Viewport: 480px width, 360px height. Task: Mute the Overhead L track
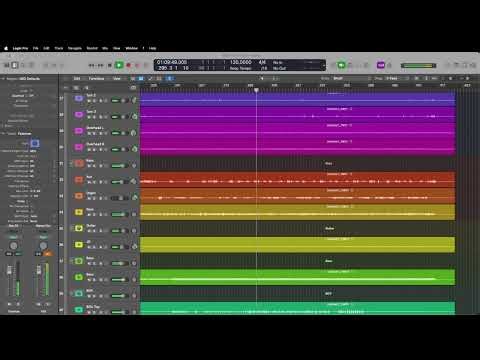pos(89,133)
